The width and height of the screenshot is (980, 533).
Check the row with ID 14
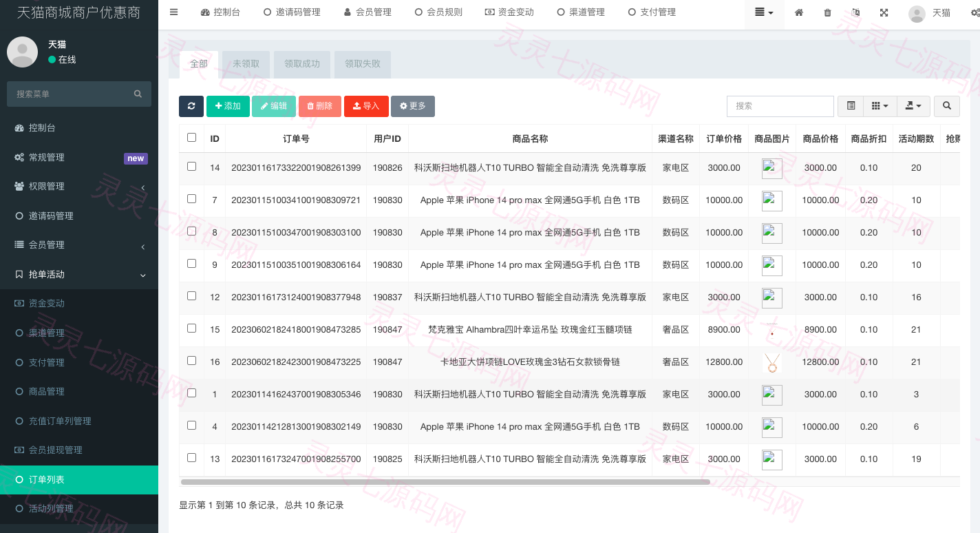click(191, 167)
